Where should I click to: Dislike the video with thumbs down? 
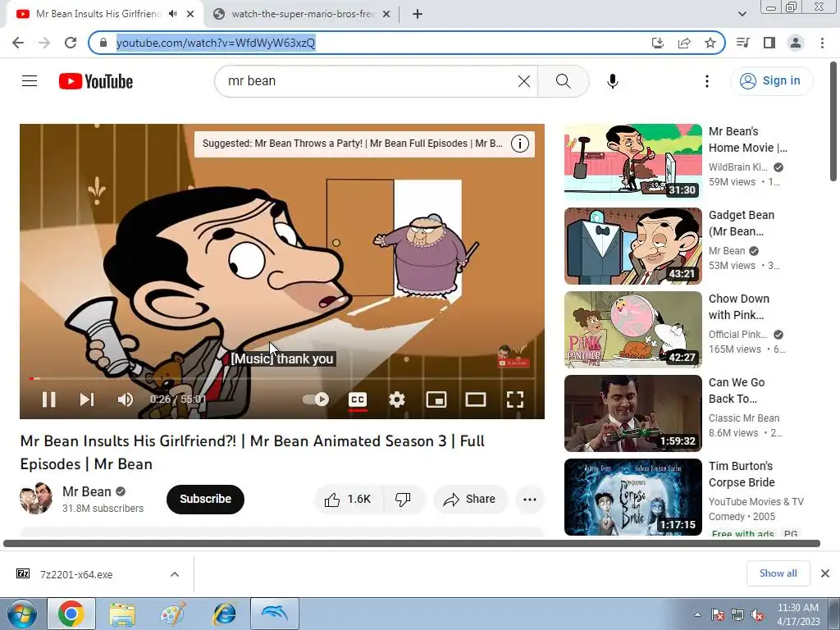pyautogui.click(x=404, y=500)
